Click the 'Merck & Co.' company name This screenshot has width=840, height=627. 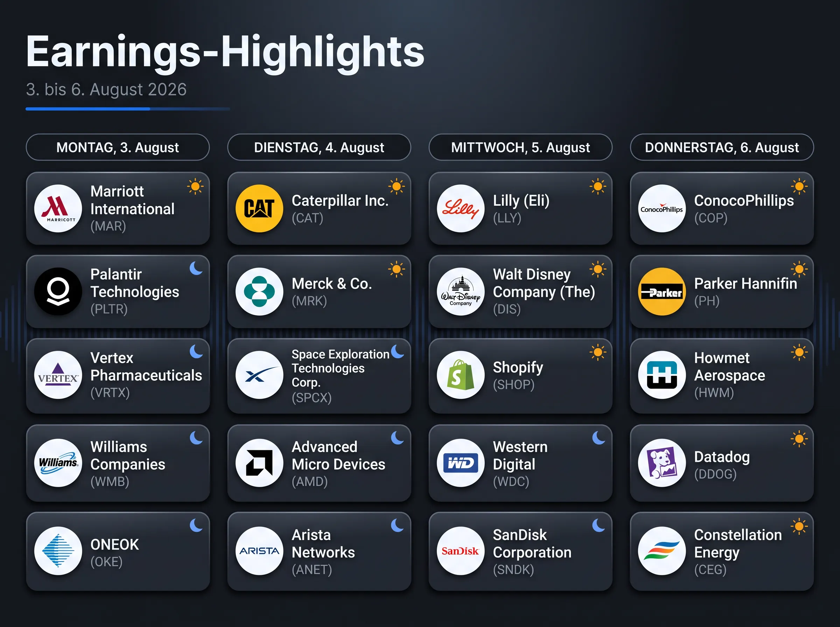[x=332, y=283]
